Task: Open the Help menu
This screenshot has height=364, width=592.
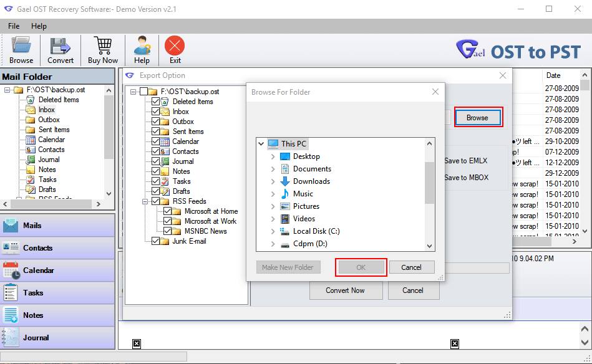Action: click(39, 26)
